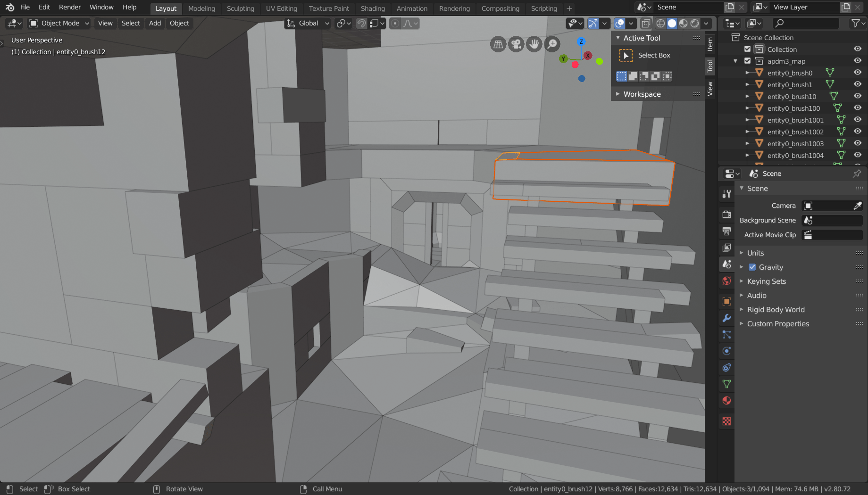Hide entity0_brush0 using its eye icon
The height and width of the screenshot is (495, 868).
coord(857,73)
